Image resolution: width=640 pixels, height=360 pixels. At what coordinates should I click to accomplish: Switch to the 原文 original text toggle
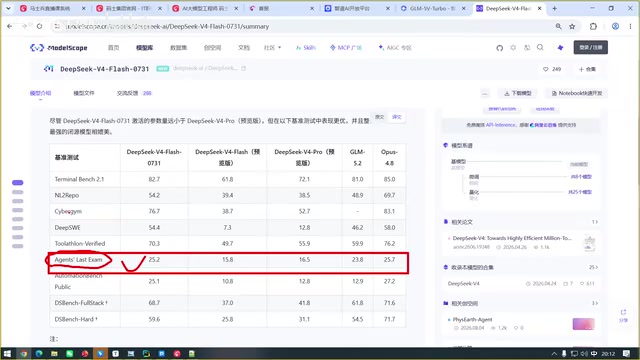click(380, 117)
